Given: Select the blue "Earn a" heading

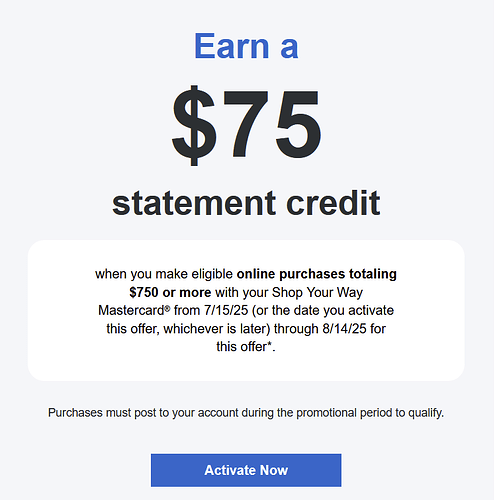Looking at the screenshot, I should point(246,46).
